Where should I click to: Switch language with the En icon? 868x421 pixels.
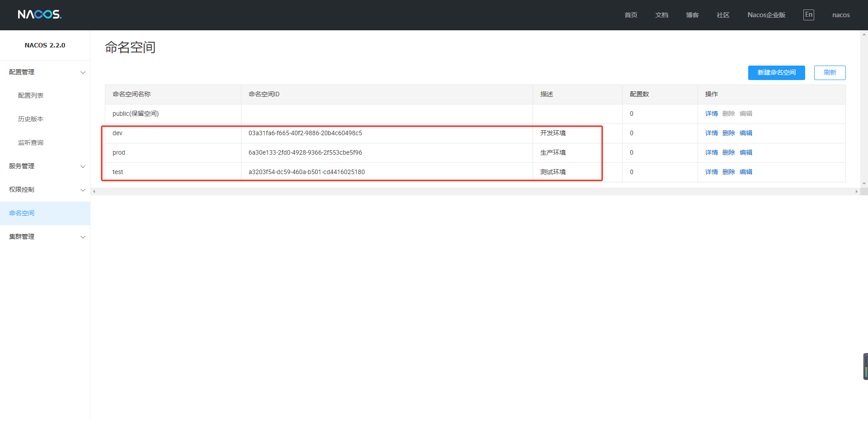point(809,15)
